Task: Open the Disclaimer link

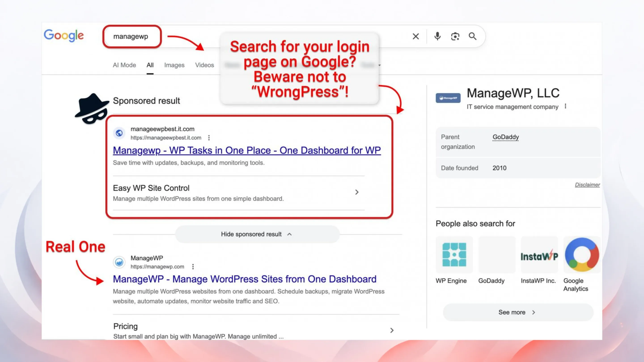Action: tap(587, 185)
